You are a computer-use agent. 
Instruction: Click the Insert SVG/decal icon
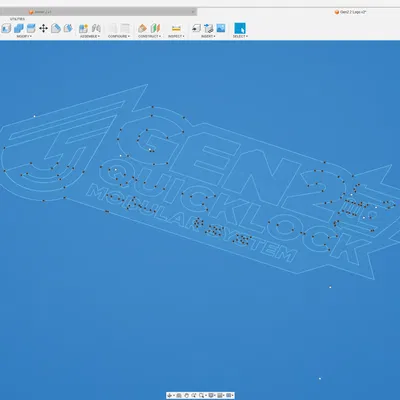[209, 28]
